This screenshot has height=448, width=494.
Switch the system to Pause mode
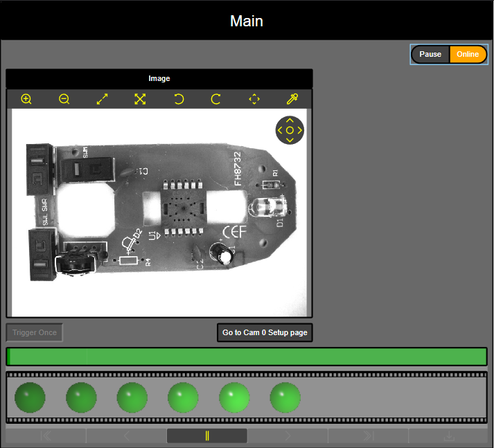pyautogui.click(x=430, y=55)
